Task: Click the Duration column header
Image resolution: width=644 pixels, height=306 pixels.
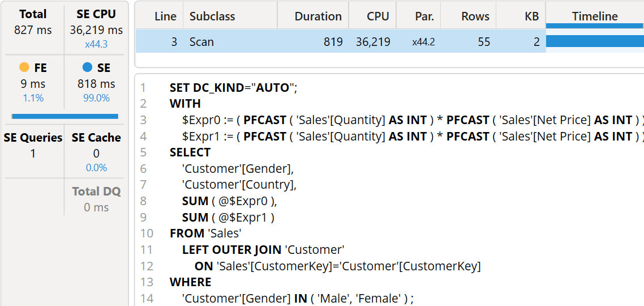Action: (318, 16)
